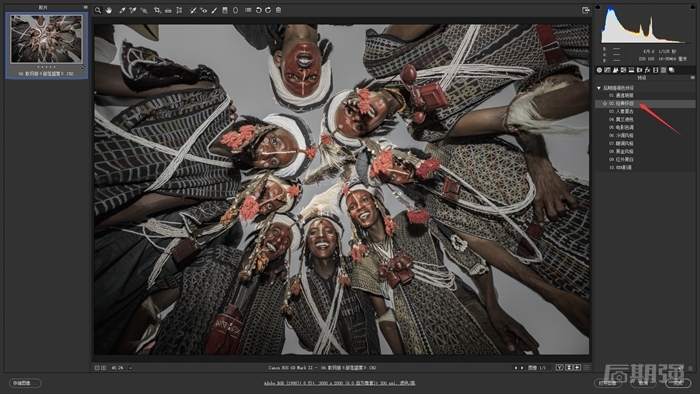Open the Snapshots panel tab

pos(671,70)
